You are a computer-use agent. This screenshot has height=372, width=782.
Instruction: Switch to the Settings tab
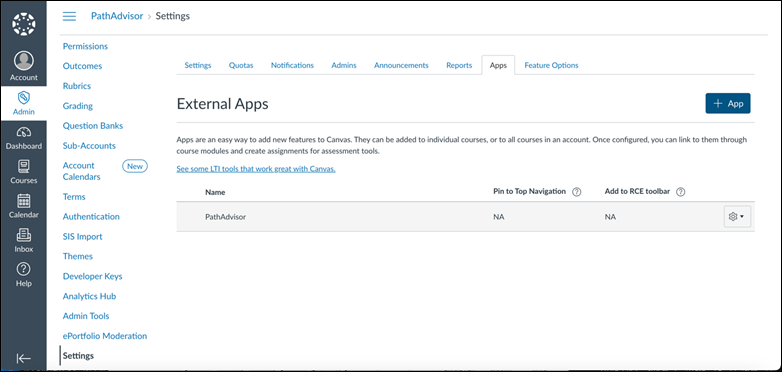tap(198, 65)
